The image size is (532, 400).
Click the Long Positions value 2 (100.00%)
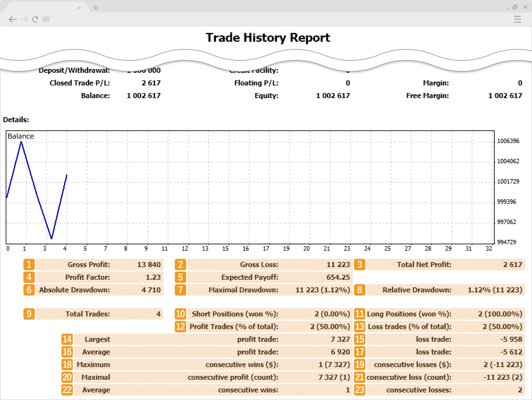(500, 314)
